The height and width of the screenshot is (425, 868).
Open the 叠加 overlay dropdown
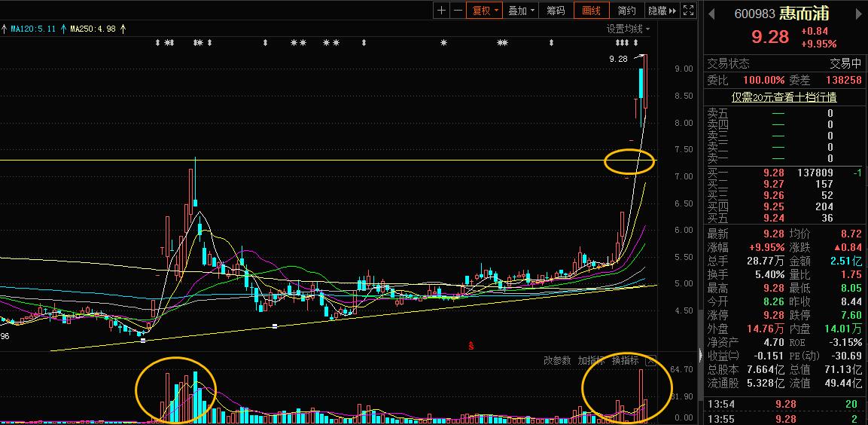click(521, 11)
